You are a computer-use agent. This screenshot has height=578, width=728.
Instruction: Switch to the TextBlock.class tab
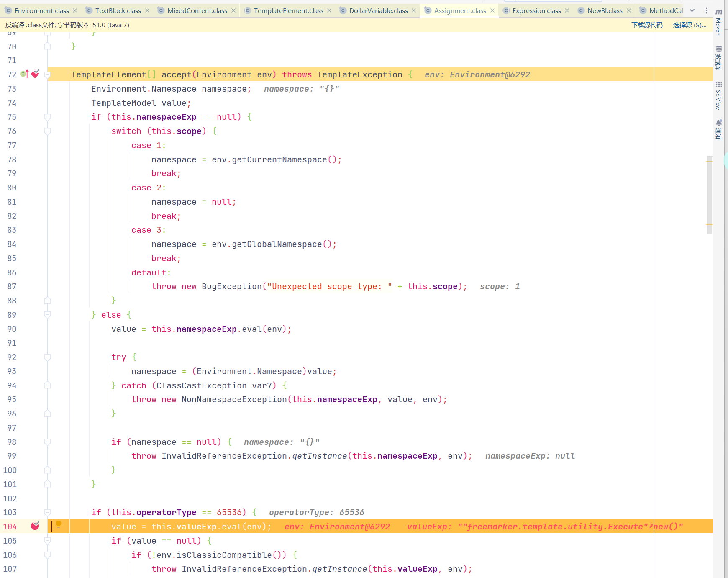tap(118, 10)
